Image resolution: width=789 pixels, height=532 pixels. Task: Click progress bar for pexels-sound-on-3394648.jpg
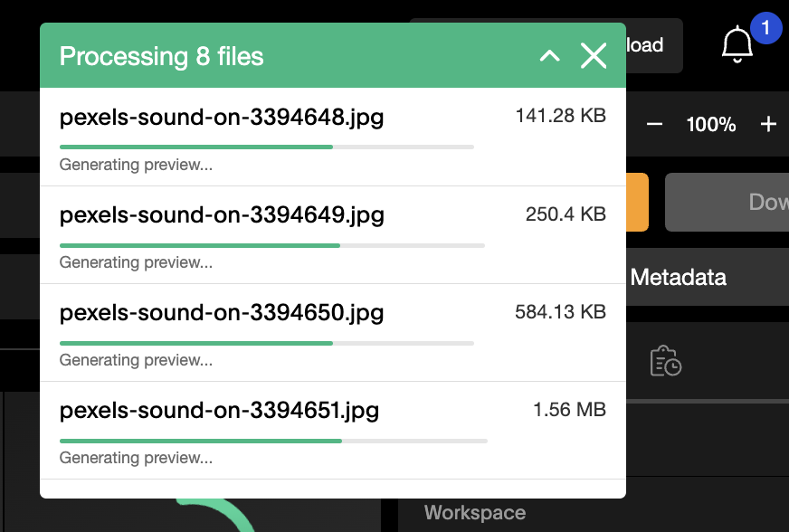(x=267, y=147)
